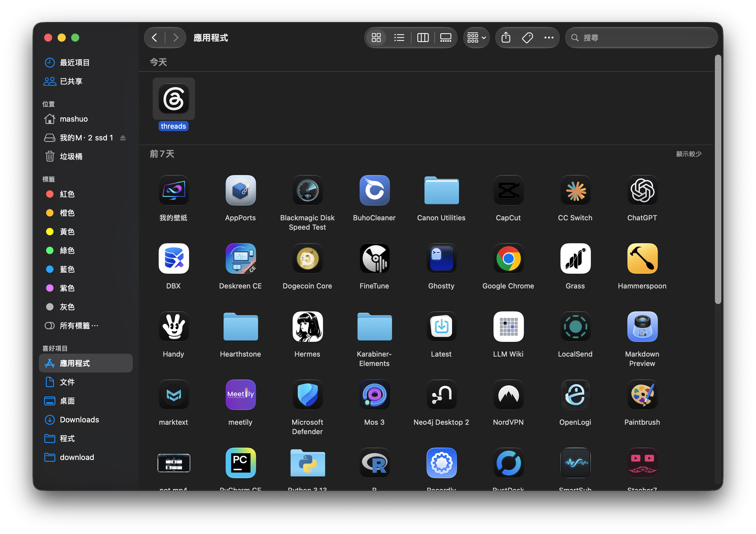
Task: Select Deskreen CE application
Action: [x=240, y=258]
